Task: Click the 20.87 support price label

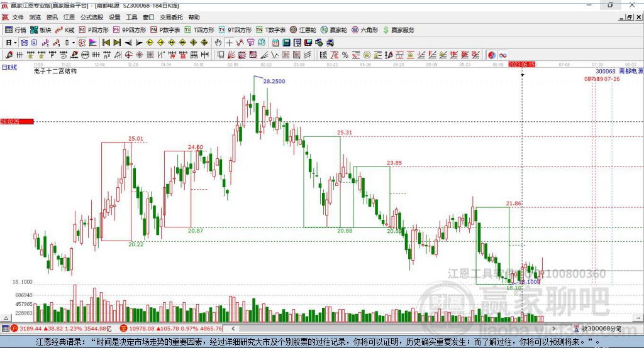Action: (196, 231)
